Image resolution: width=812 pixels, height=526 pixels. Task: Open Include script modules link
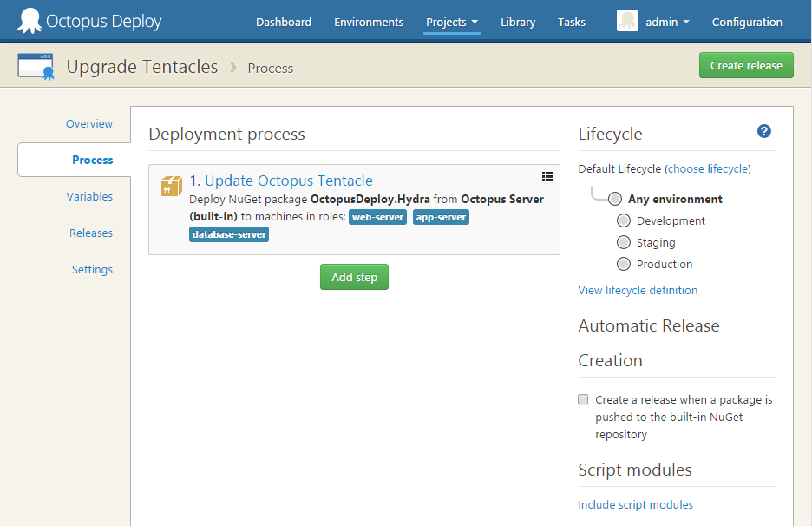(635, 504)
